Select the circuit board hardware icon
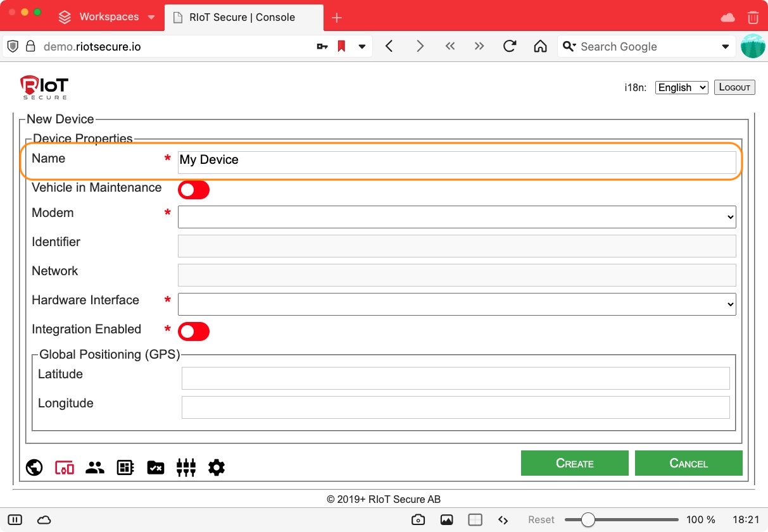The height and width of the screenshot is (532, 768). pos(125,467)
